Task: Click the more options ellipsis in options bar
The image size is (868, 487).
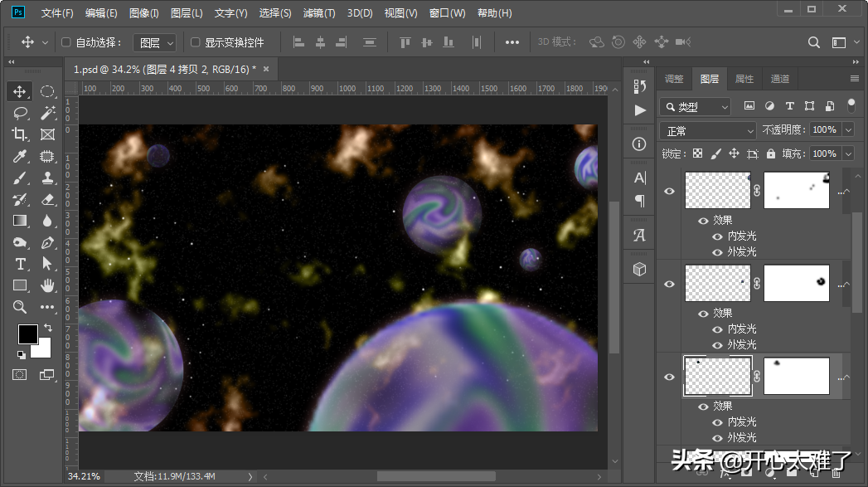Action: tap(512, 42)
